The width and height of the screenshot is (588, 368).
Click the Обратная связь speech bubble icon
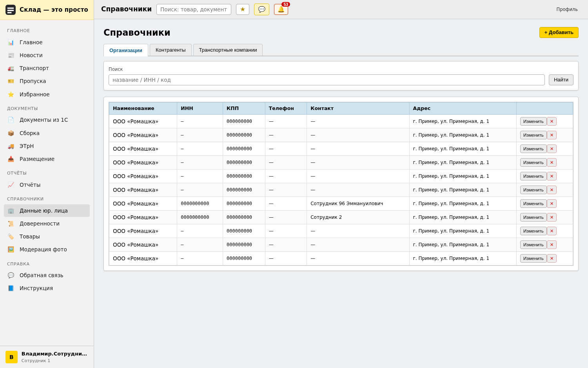[x=11, y=275]
